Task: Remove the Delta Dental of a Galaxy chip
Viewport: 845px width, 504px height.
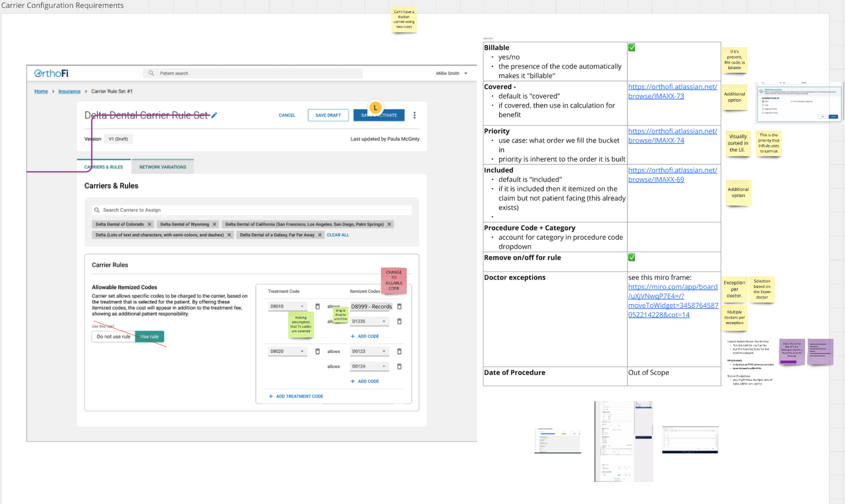Action: (x=320, y=235)
